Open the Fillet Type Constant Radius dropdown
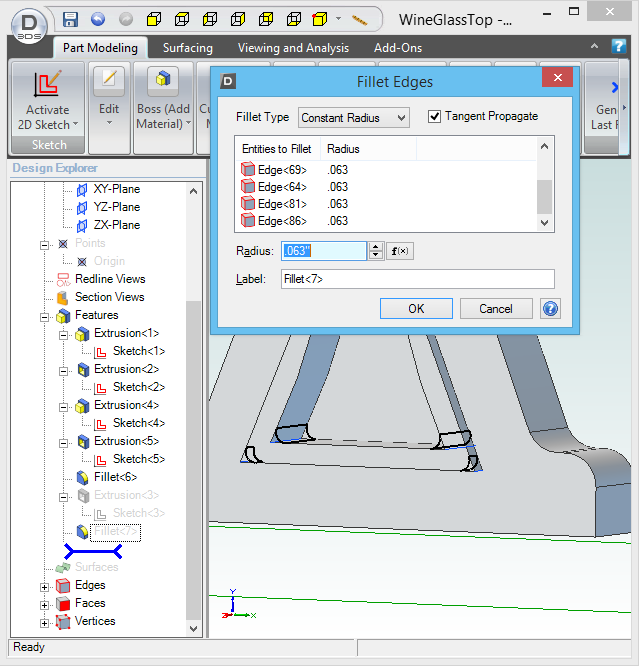 (354, 118)
